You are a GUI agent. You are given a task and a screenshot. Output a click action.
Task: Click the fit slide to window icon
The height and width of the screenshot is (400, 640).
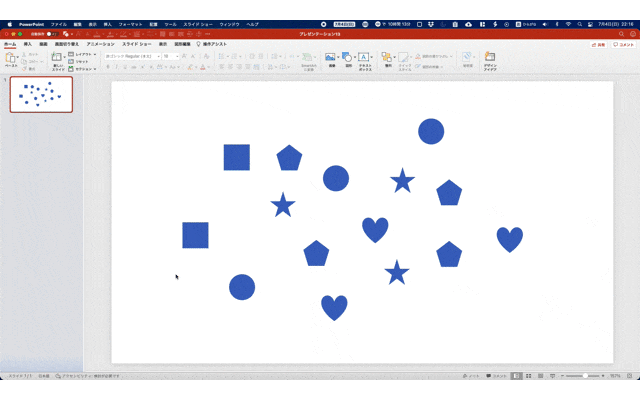pos(630,376)
